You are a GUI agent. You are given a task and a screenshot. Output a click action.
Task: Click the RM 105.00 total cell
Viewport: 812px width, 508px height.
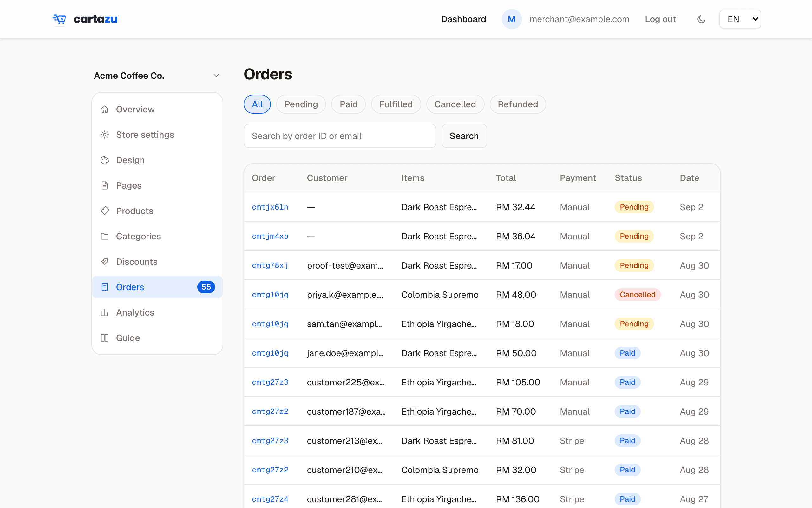pos(518,382)
